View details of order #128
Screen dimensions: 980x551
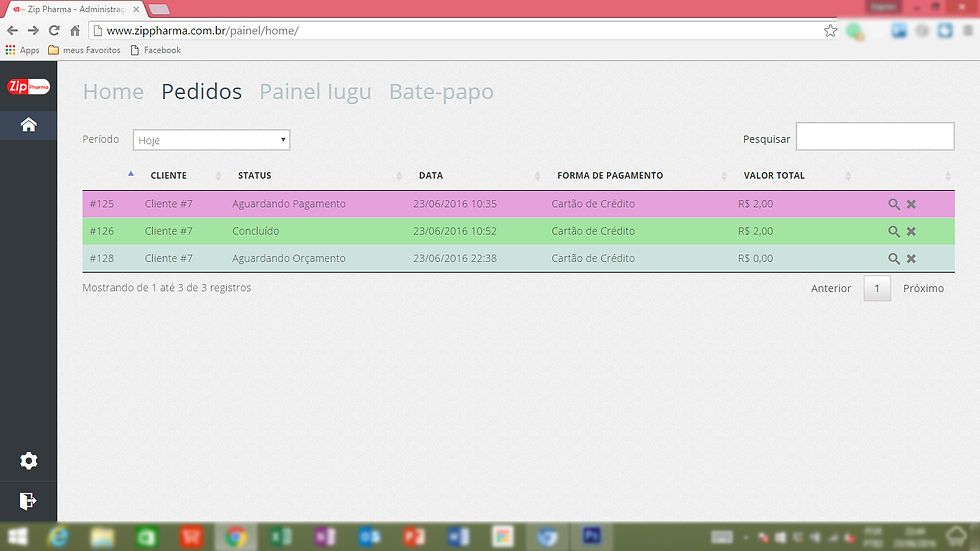[x=894, y=259]
